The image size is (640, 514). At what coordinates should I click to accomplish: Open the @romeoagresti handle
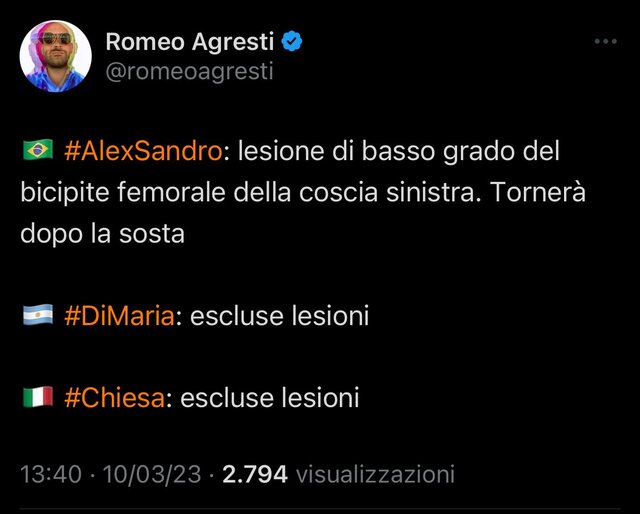(189, 71)
